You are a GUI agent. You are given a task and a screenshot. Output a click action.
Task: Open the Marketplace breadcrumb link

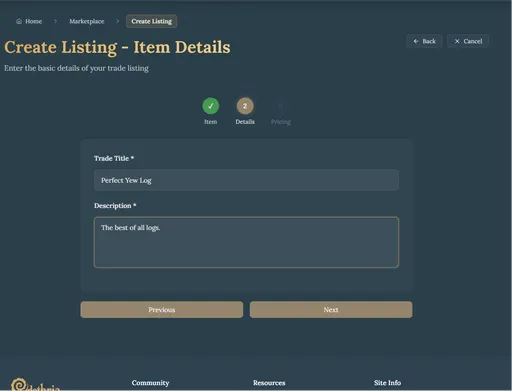click(87, 21)
